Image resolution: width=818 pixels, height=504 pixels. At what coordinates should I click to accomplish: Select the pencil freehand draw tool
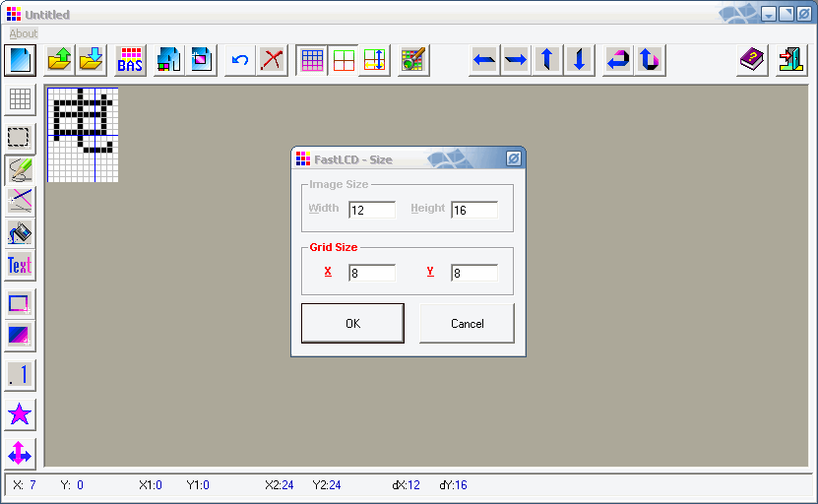pos(20,170)
